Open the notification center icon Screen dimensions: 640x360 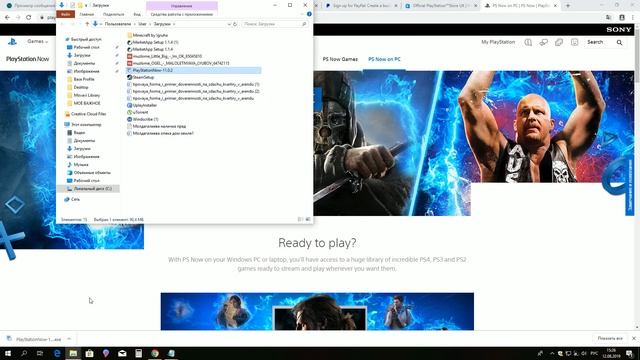coord(630,353)
